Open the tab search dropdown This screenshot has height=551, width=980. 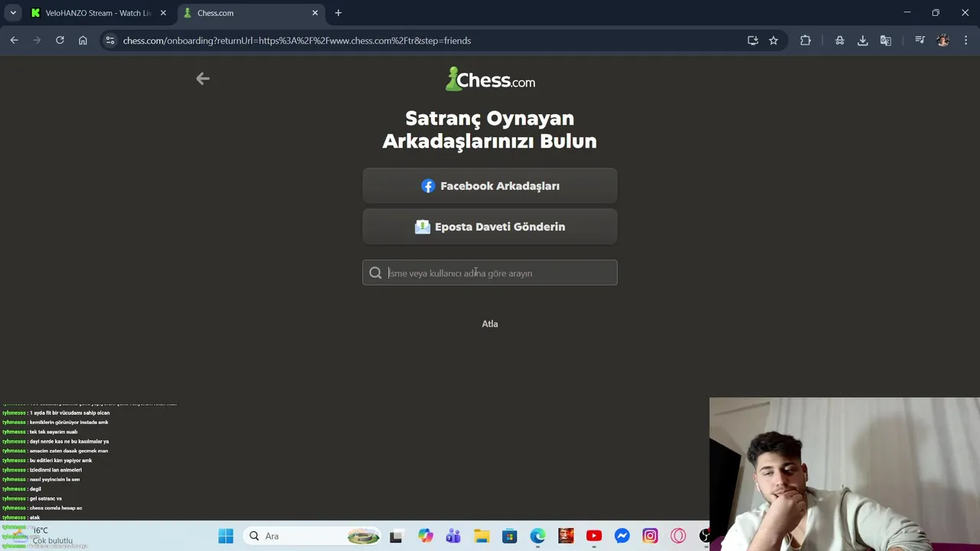[x=13, y=13]
